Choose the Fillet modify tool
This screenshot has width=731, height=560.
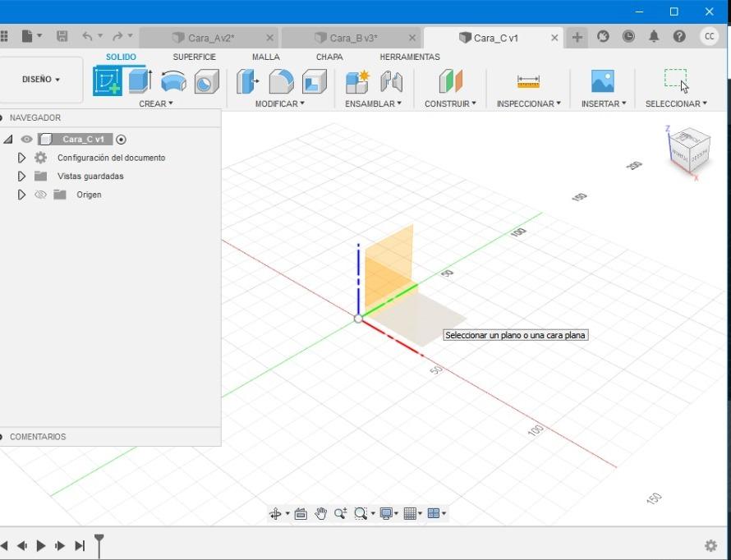(x=281, y=81)
